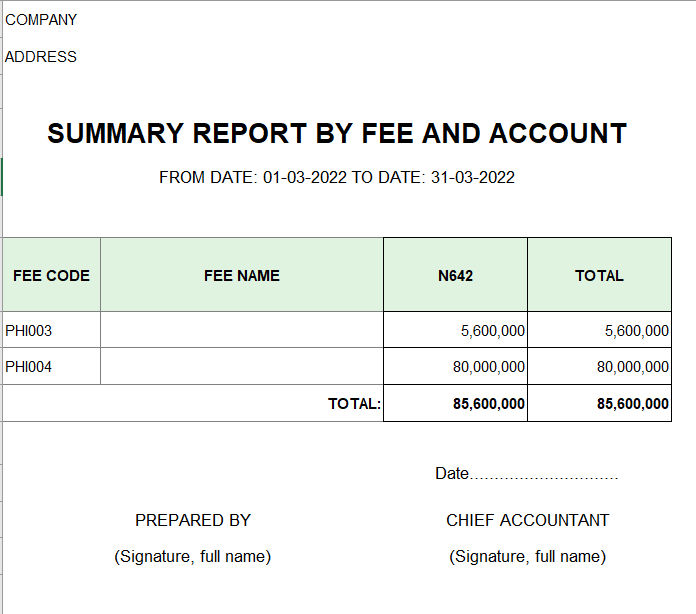Select the TOTAL column header
This screenshot has width=696, height=614.
[599, 275]
